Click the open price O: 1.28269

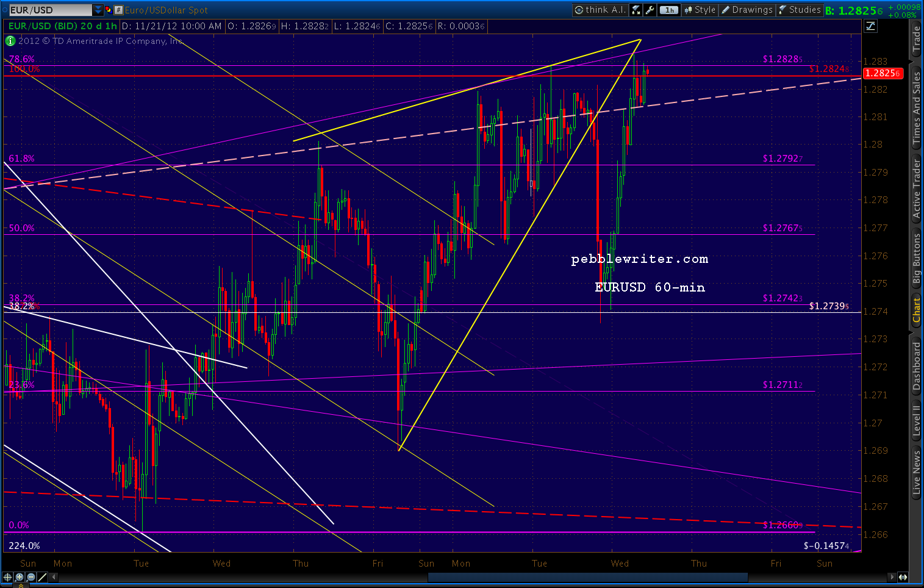pos(251,26)
